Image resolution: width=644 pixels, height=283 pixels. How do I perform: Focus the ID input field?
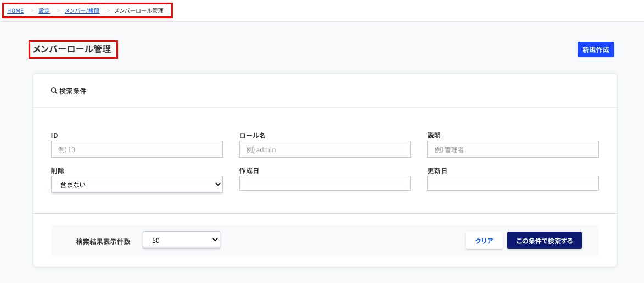(x=137, y=149)
